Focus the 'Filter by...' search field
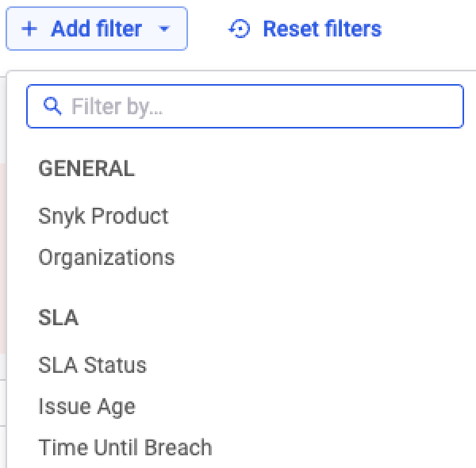 pos(244,106)
